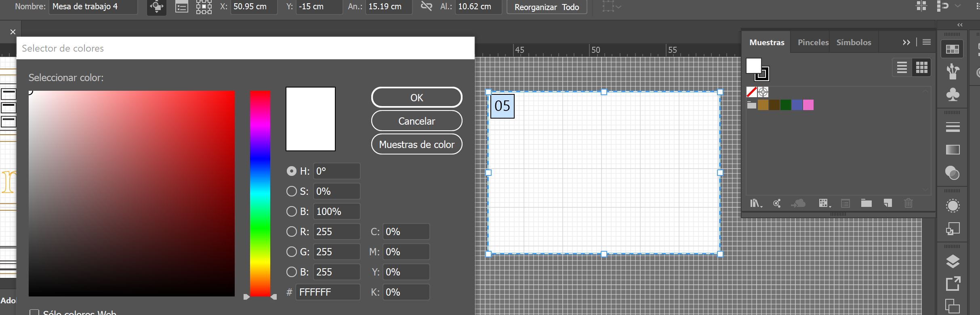980x315 pixels.
Task: Open the Muestras panel options menu
Action: 927,42
